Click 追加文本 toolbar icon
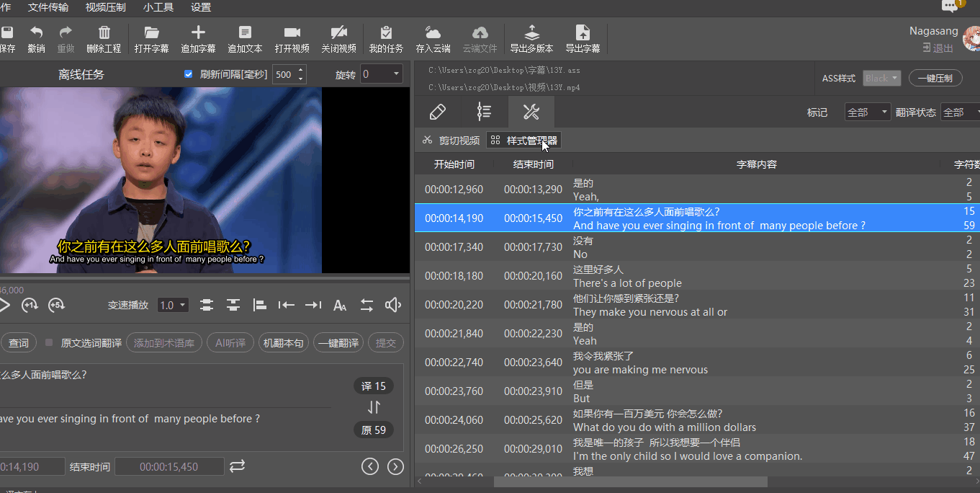980x493 pixels. pos(245,32)
